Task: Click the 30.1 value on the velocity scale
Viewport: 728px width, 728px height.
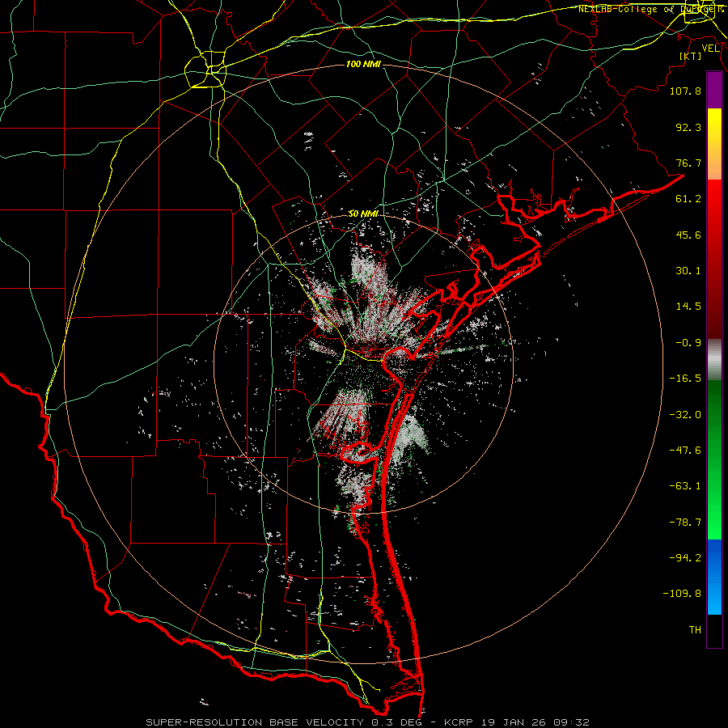Action: click(688, 271)
